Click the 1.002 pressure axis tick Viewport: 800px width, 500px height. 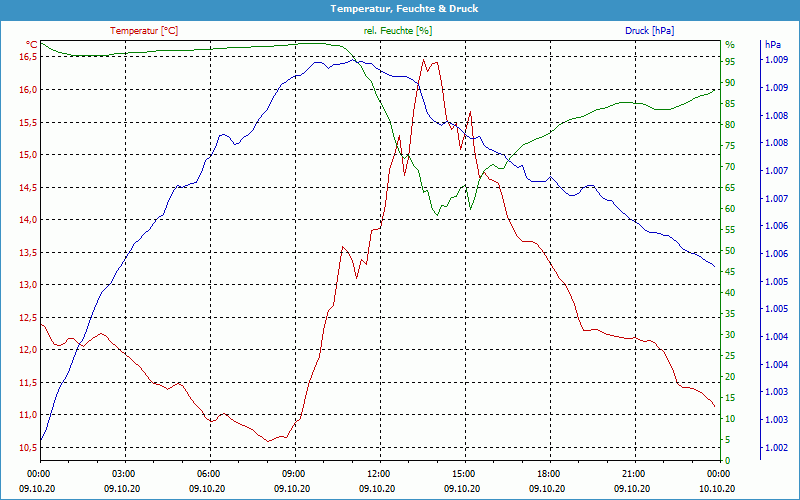tap(775, 447)
